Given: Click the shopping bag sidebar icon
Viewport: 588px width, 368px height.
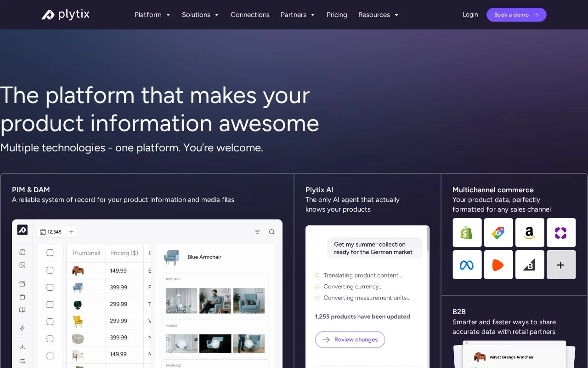Looking at the screenshot, I should pos(23,297).
